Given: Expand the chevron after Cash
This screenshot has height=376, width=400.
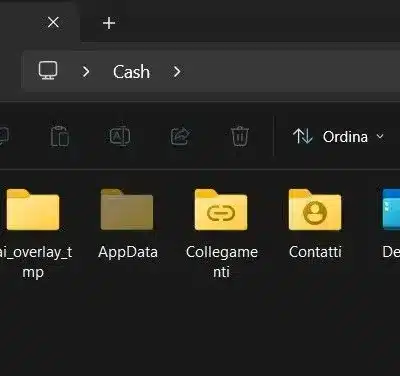Looking at the screenshot, I should [x=177, y=71].
